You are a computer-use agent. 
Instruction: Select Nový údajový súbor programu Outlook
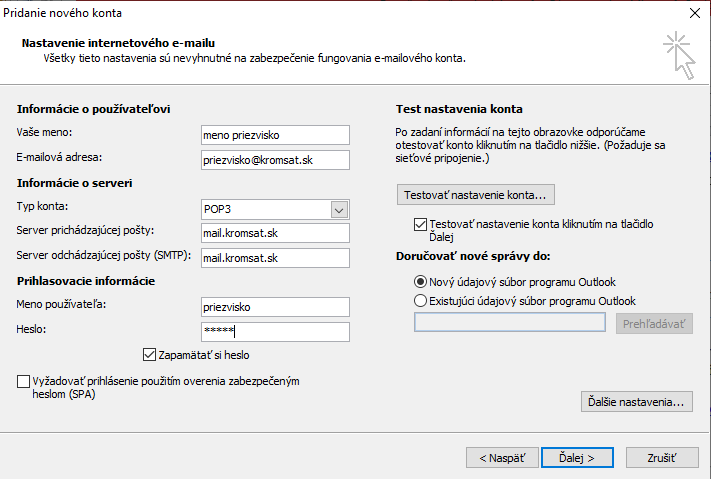(x=420, y=282)
